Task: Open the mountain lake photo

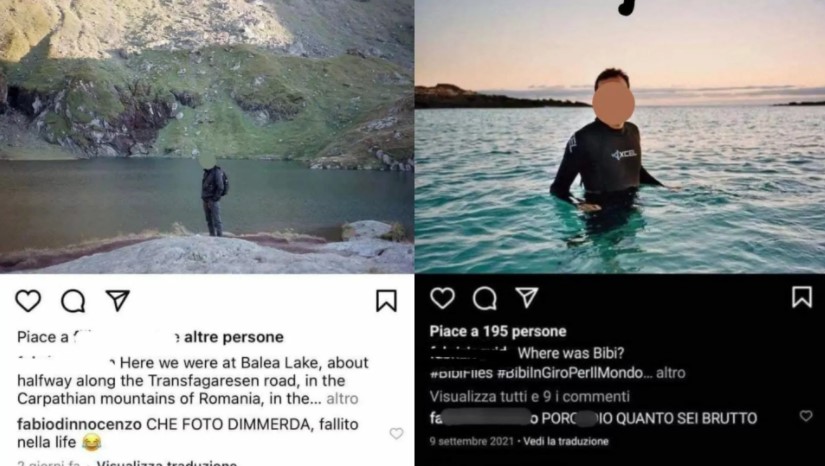Action: tap(207, 136)
